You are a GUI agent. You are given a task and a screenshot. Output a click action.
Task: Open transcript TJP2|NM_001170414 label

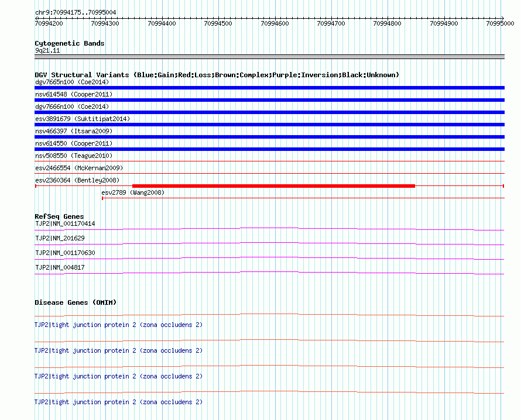click(x=65, y=224)
